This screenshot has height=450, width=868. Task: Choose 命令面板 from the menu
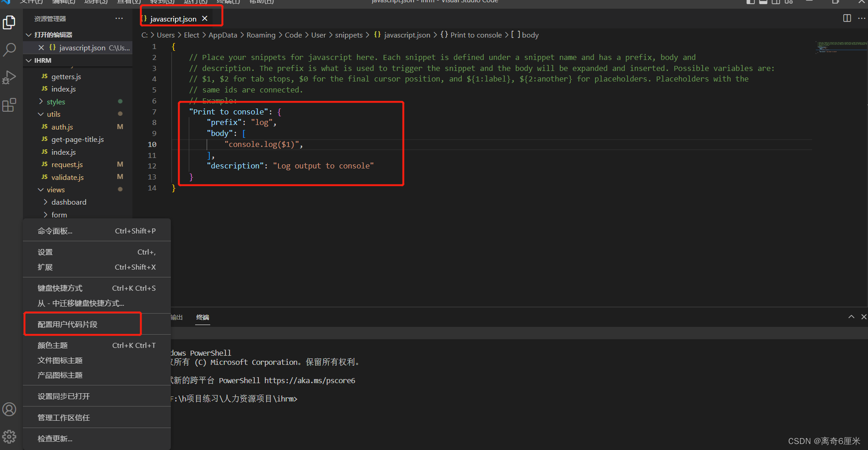pyautogui.click(x=97, y=231)
